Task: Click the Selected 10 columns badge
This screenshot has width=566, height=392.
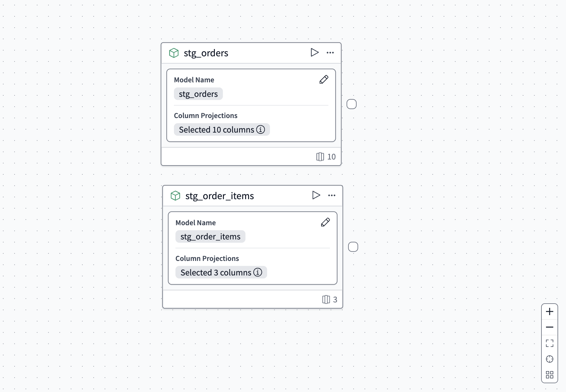Action: pos(217,130)
